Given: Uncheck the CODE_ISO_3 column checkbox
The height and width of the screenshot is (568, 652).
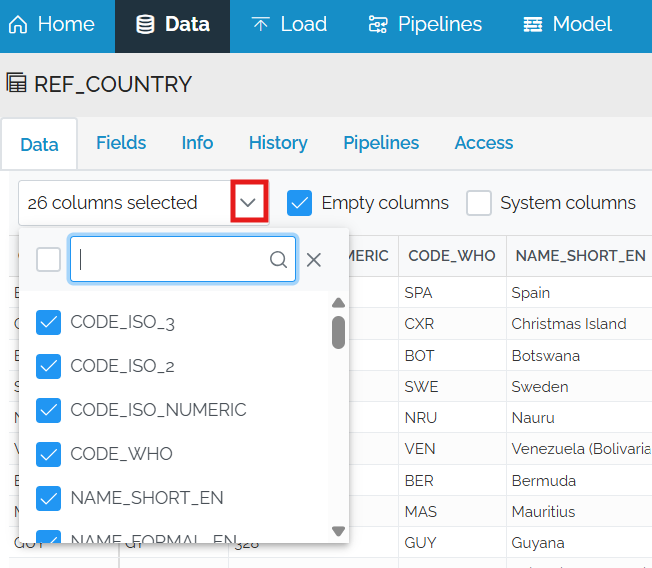Looking at the screenshot, I should pos(48,322).
